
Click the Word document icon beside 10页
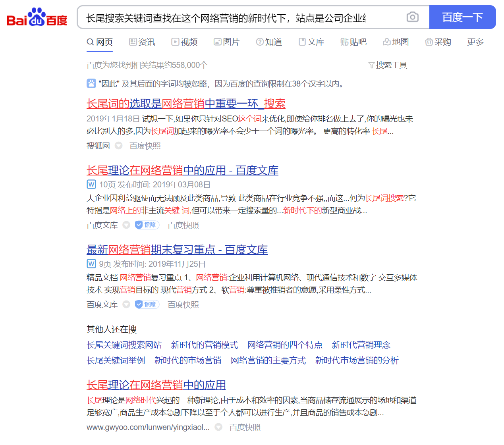[91, 184]
